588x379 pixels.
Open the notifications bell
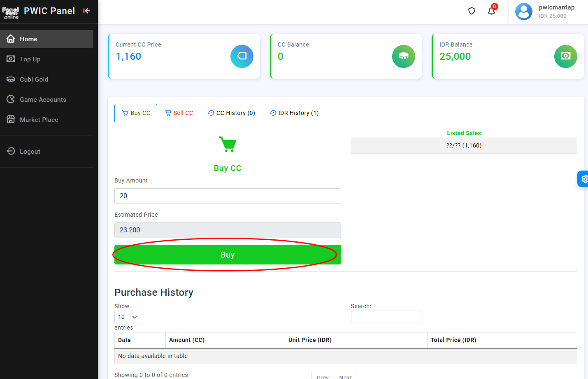coord(491,11)
